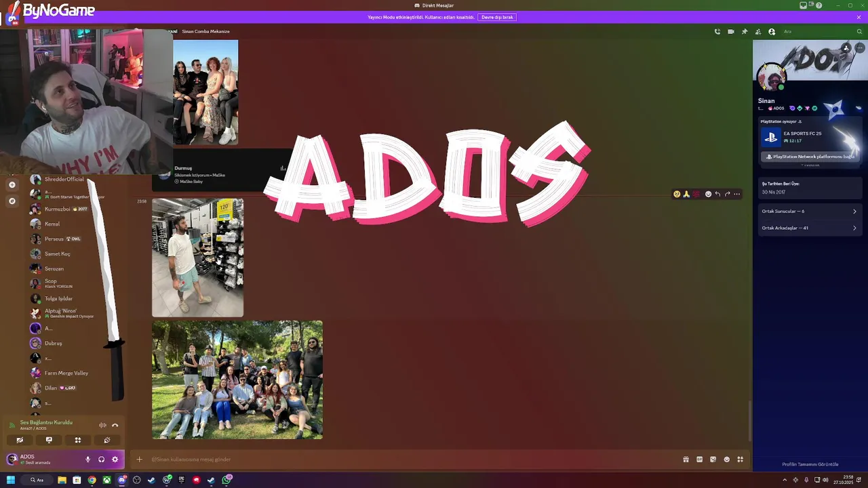Start a video call with Sinan

pyautogui.click(x=731, y=31)
